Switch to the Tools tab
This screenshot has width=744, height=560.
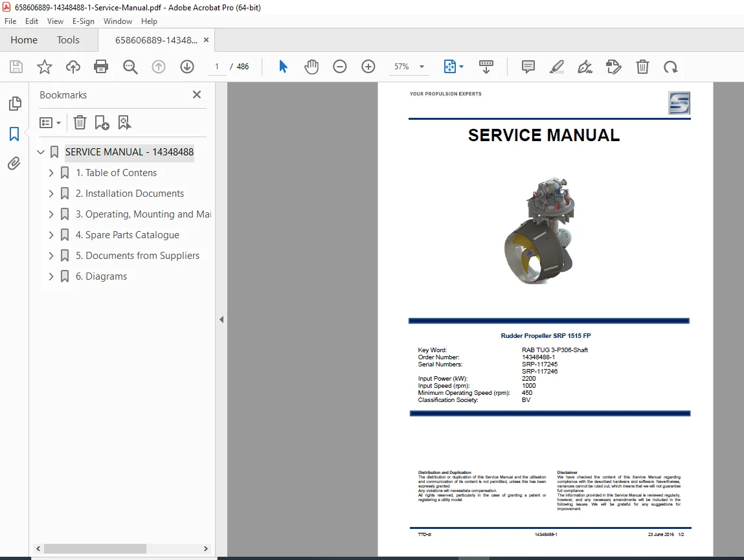click(68, 40)
